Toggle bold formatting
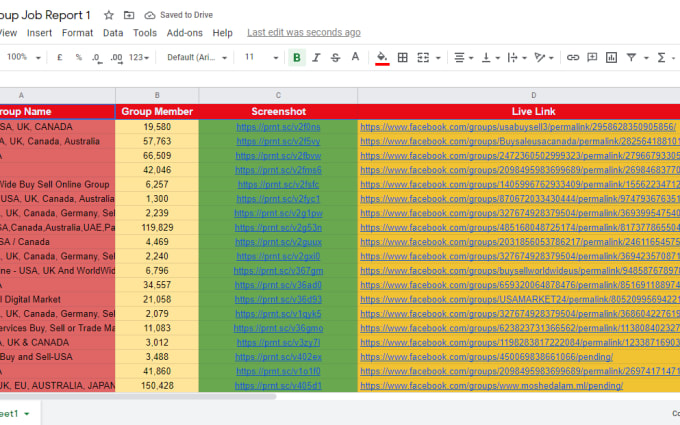 [x=297, y=57]
